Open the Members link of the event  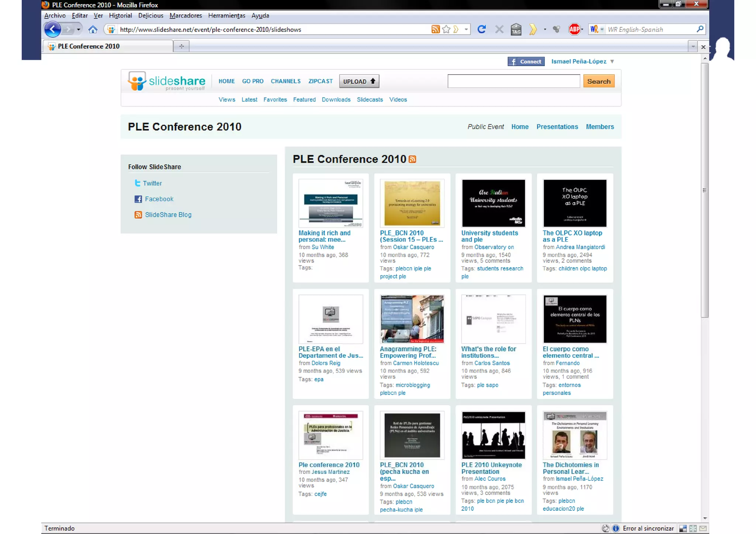599,127
